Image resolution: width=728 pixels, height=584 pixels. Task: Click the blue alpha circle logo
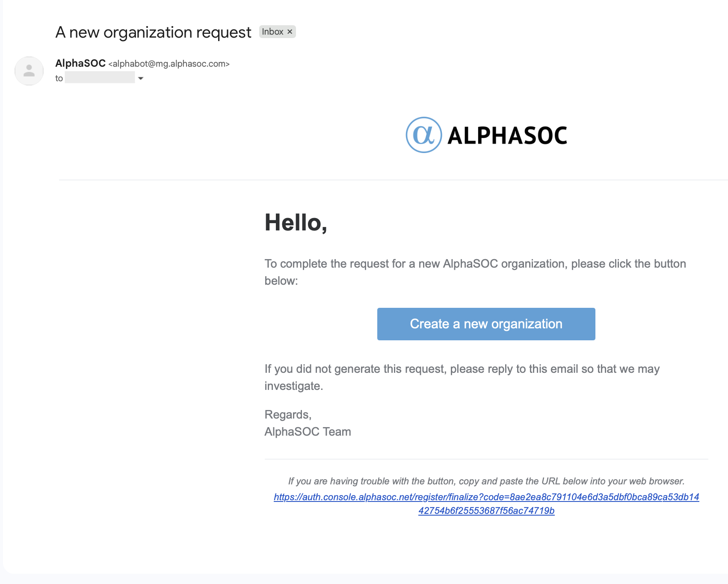423,135
